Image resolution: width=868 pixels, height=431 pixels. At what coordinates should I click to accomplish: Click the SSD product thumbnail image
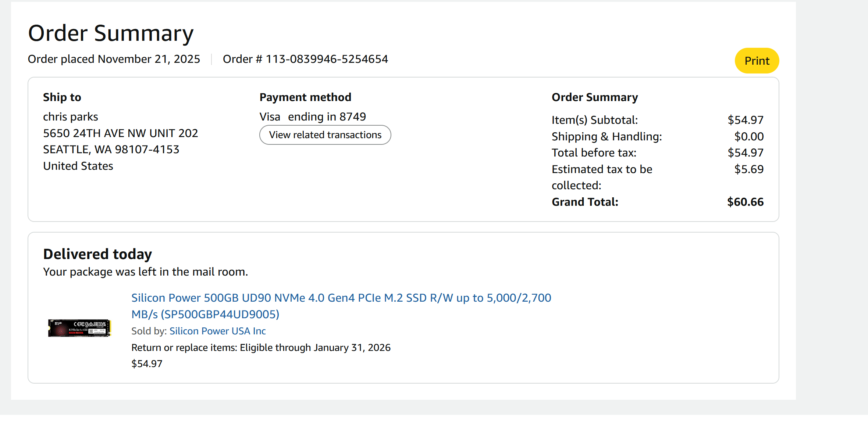tap(79, 328)
